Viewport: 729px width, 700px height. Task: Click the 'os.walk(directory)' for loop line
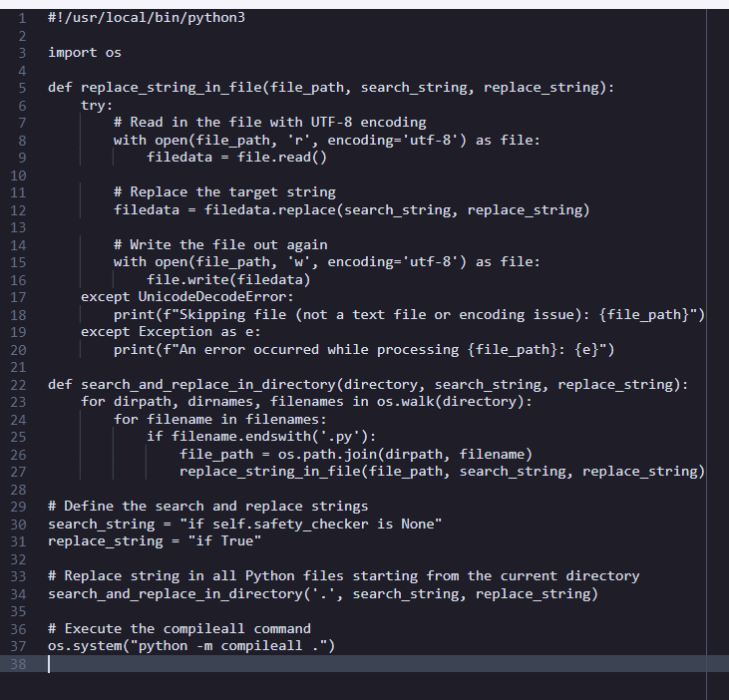[306, 402]
